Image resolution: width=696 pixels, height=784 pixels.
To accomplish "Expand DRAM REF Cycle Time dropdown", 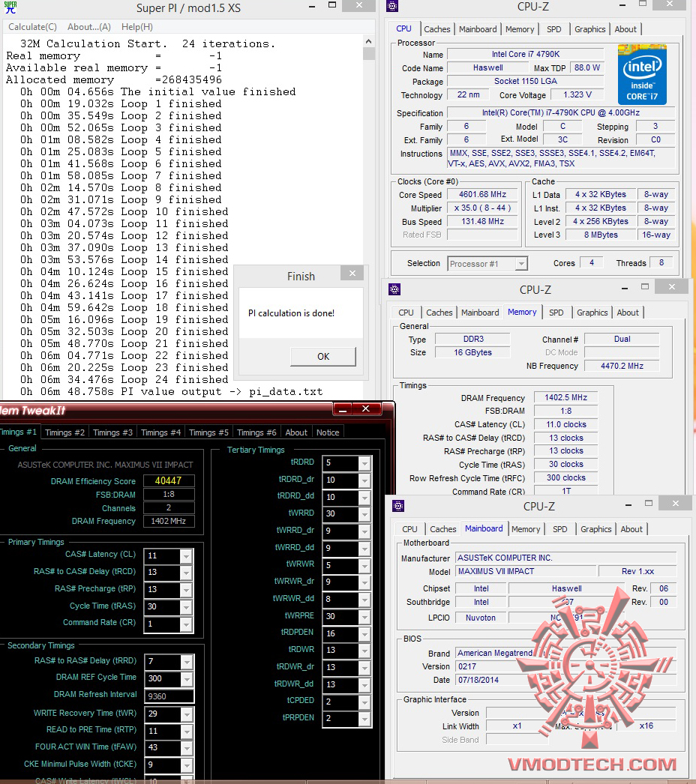I will (x=187, y=679).
